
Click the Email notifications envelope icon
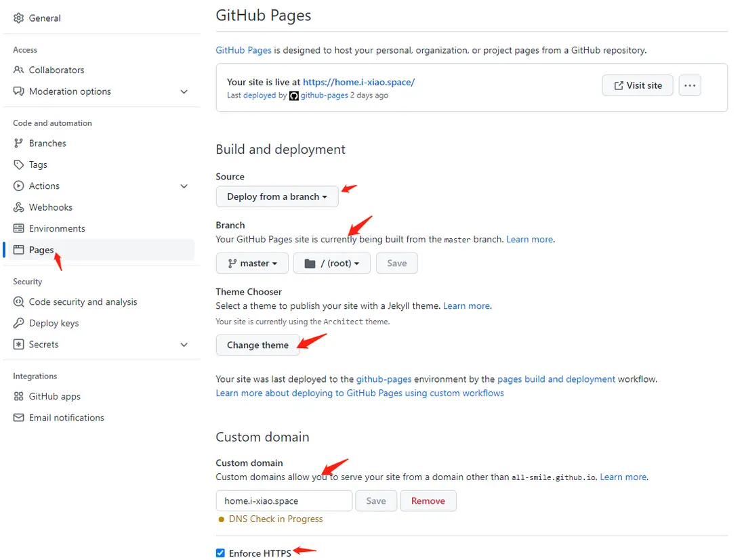pos(19,418)
